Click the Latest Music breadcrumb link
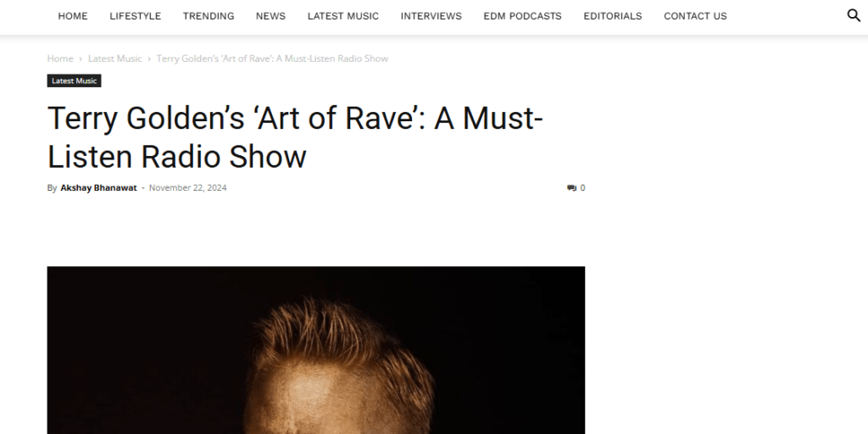Screen dimensions: 868x434 pos(115,58)
